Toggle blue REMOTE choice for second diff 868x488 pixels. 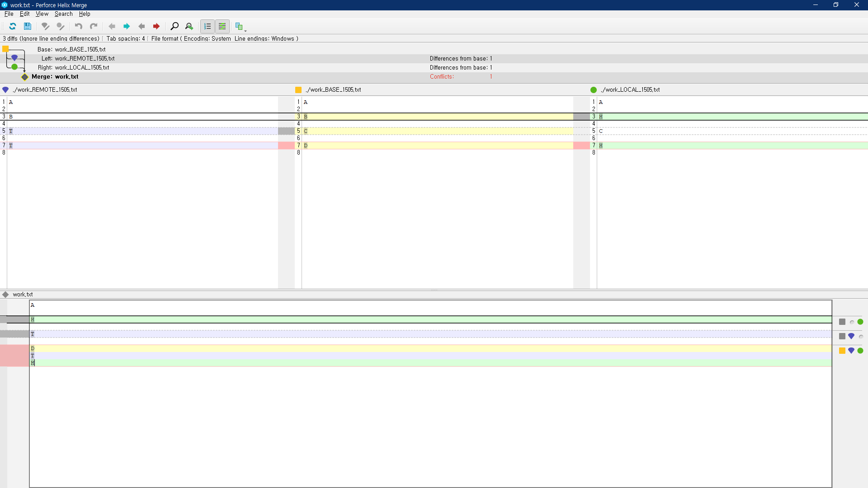(x=851, y=336)
